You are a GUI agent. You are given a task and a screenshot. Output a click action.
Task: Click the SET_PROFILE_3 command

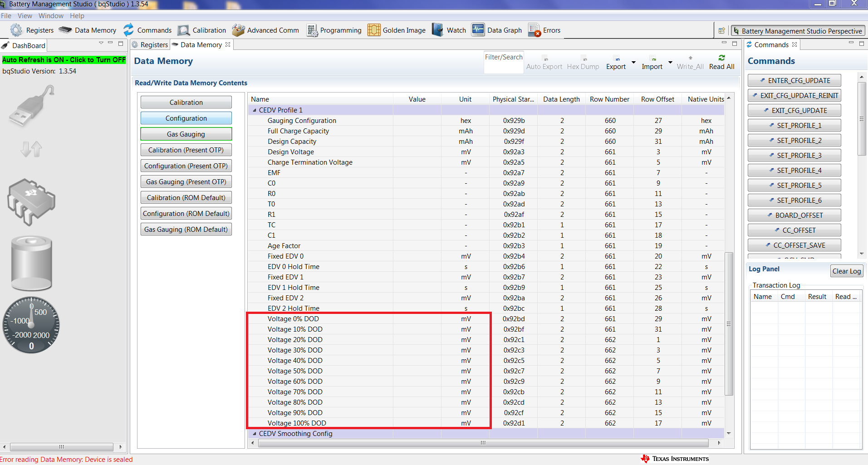point(794,155)
